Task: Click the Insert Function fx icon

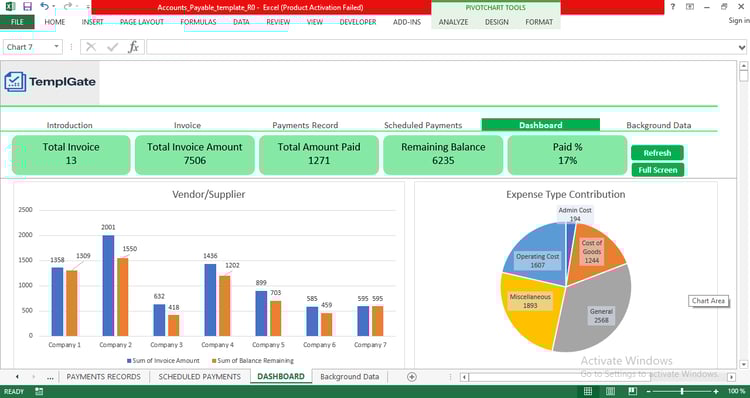Action: (x=133, y=47)
